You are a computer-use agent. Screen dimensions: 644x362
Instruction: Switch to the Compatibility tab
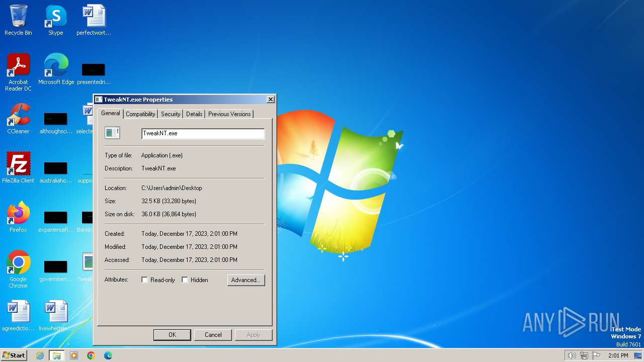141,114
